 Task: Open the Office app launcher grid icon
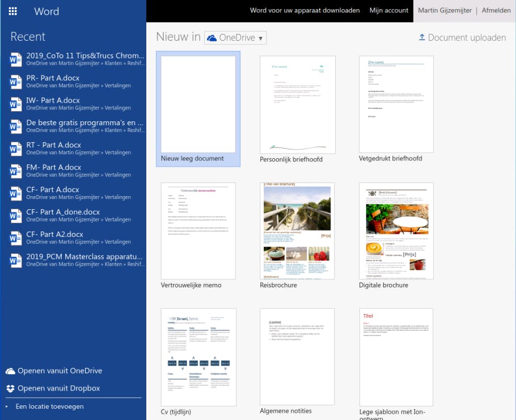click(13, 11)
